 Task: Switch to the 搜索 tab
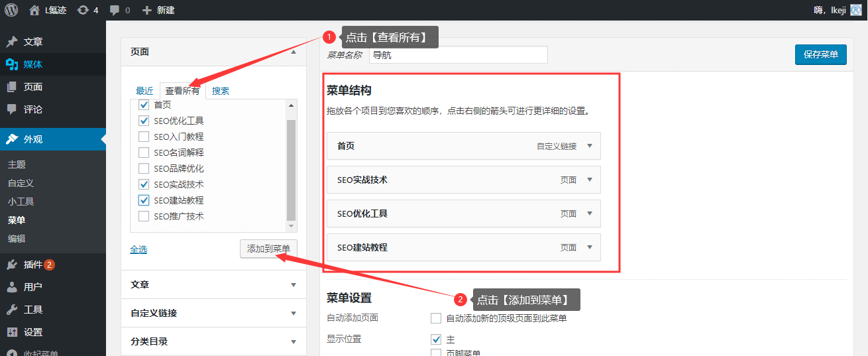coord(221,91)
